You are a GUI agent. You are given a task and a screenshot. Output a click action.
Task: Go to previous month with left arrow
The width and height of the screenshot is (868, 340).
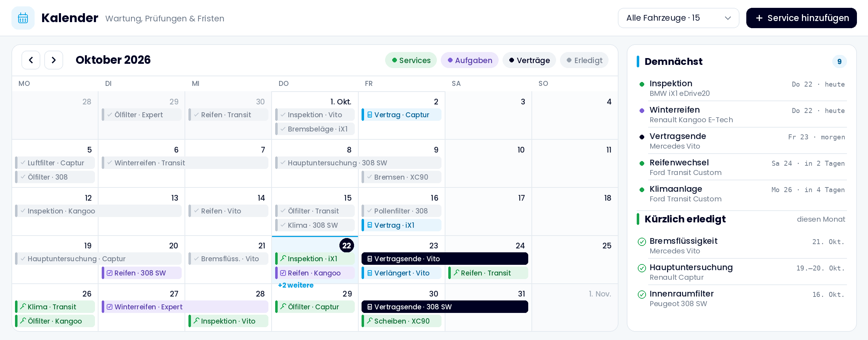[x=31, y=60]
